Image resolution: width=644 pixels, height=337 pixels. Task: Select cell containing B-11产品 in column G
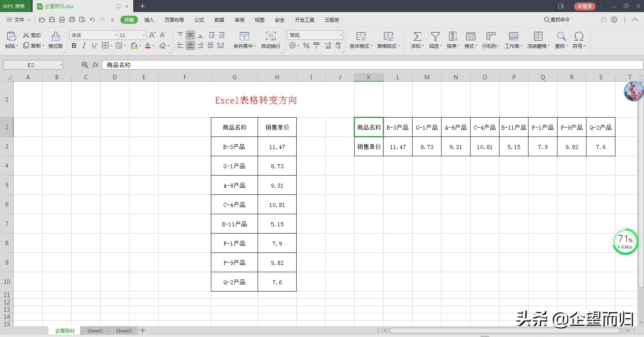pos(234,224)
